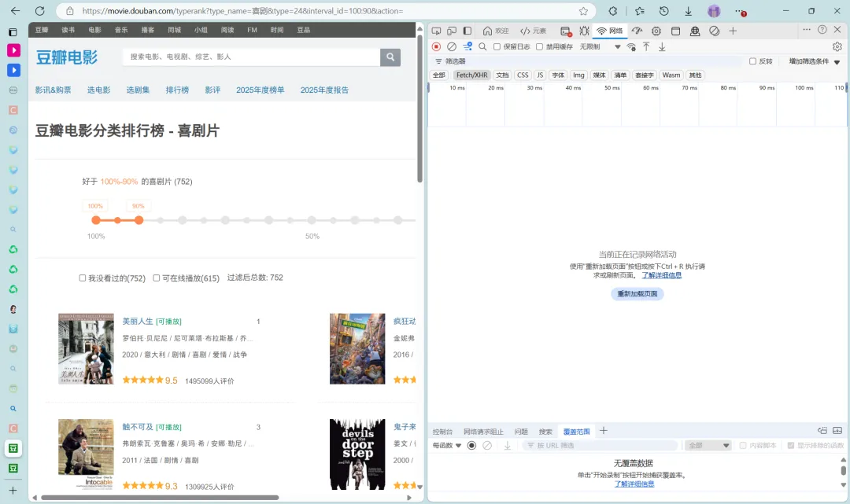Click the 豆瓣电影 logo

click(x=67, y=57)
